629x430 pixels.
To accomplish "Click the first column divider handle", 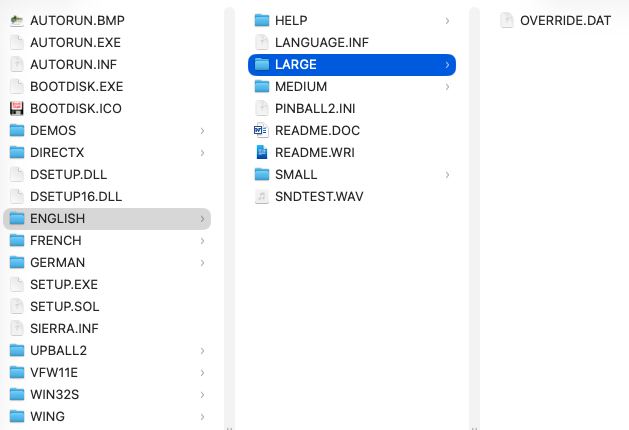I will point(229,428).
